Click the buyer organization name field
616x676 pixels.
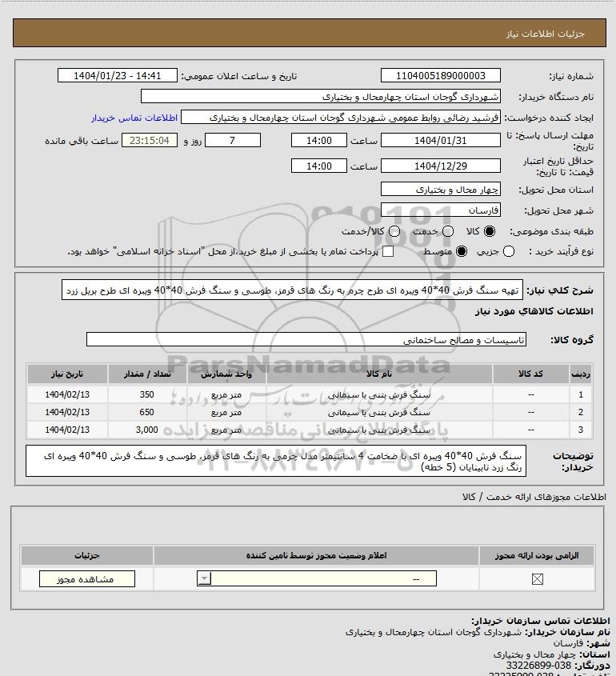click(x=320, y=96)
